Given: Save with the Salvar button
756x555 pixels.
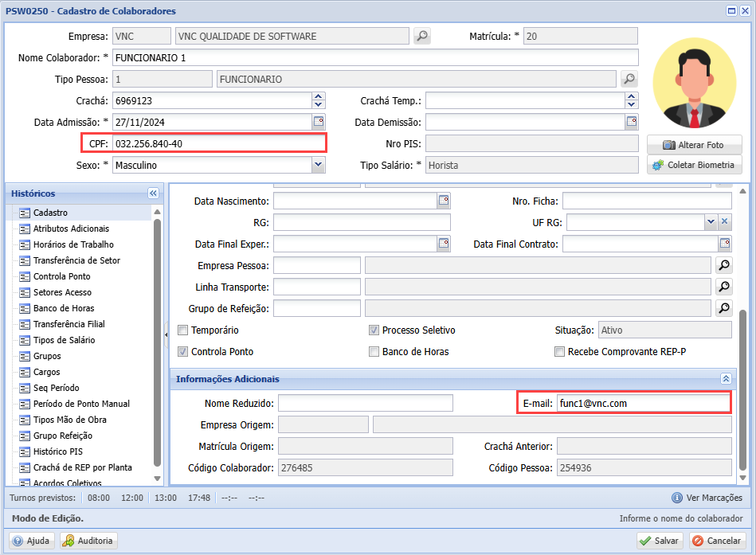Looking at the screenshot, I should click(659, 541).
